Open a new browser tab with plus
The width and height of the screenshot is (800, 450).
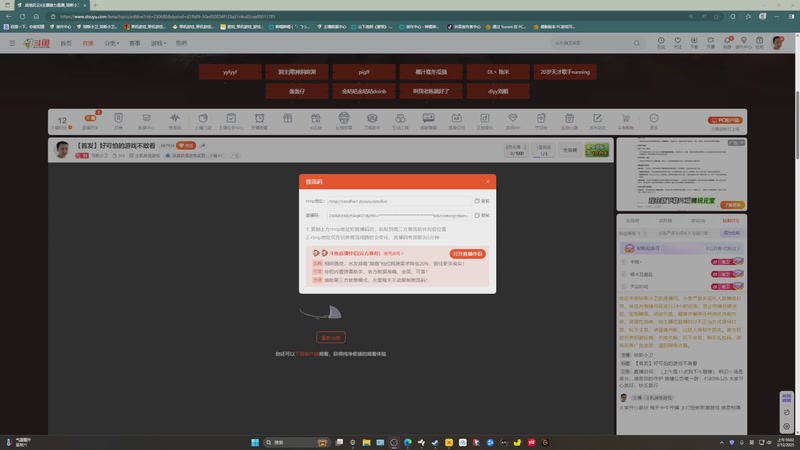pyautogui.click(x=95, y=5)
